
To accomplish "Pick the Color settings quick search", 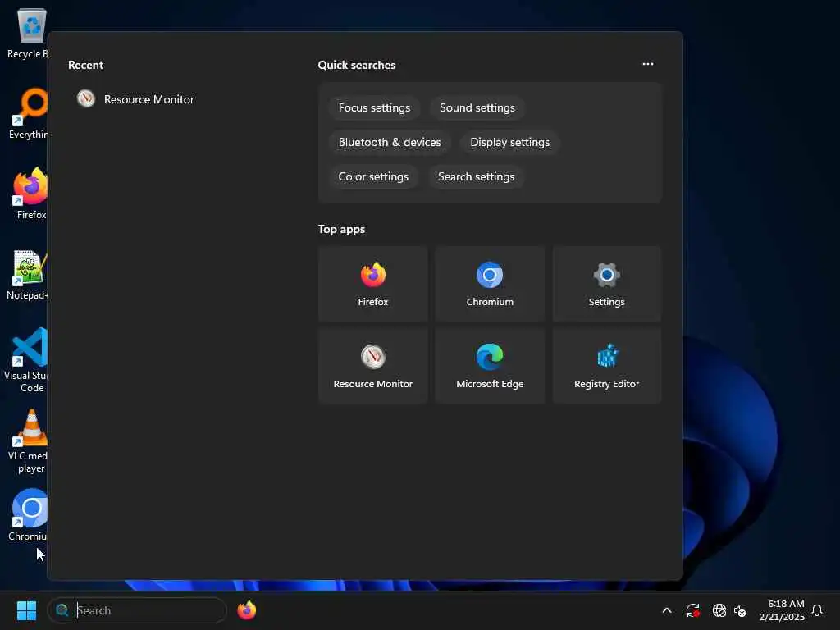I will (373, 176).
